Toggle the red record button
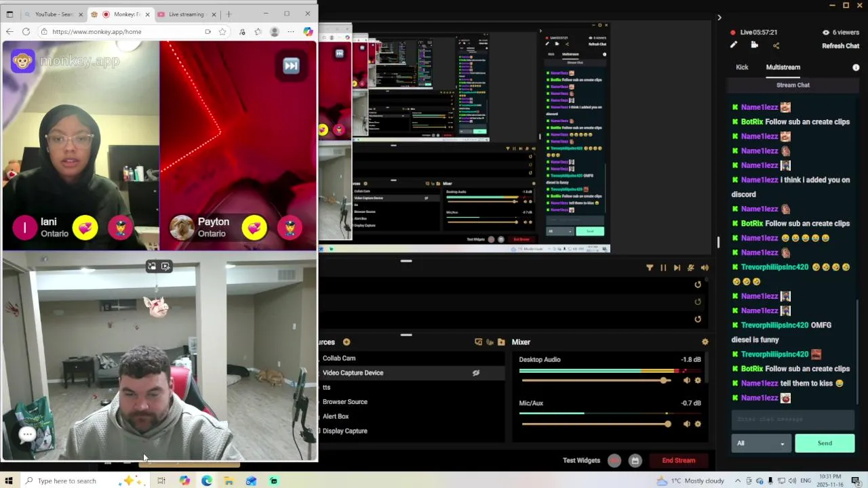This screenshot has width=868, height=488. 614,461
